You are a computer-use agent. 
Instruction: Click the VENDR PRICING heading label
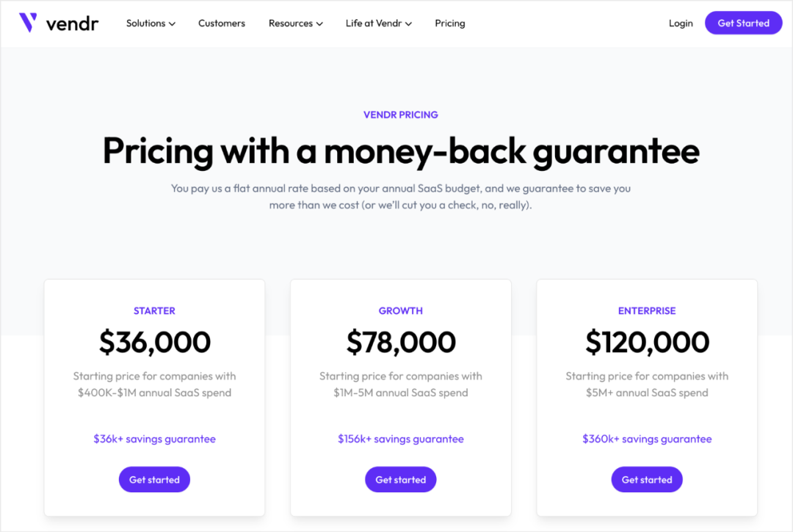coord(401,114)
